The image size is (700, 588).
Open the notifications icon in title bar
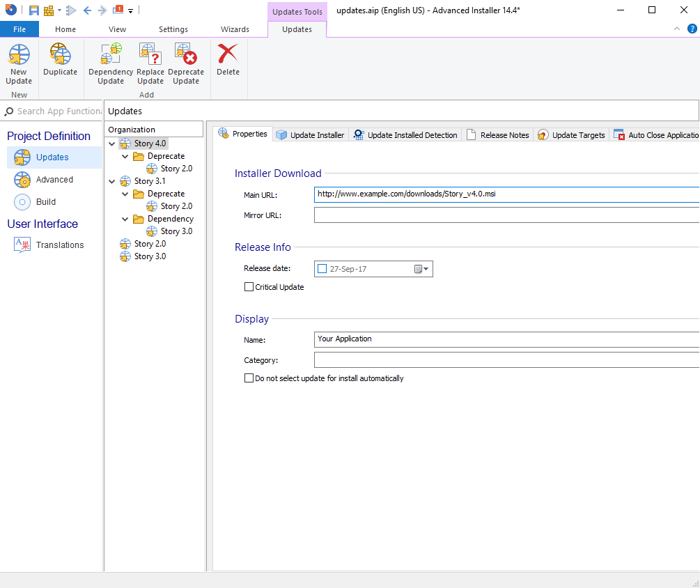click(118, 10)
